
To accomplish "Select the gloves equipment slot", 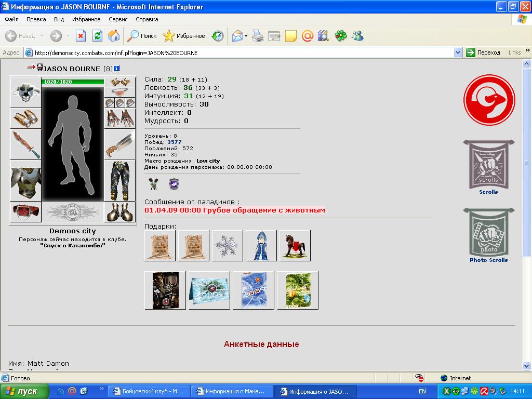I will pyautogui.click(x=120, y=118).
